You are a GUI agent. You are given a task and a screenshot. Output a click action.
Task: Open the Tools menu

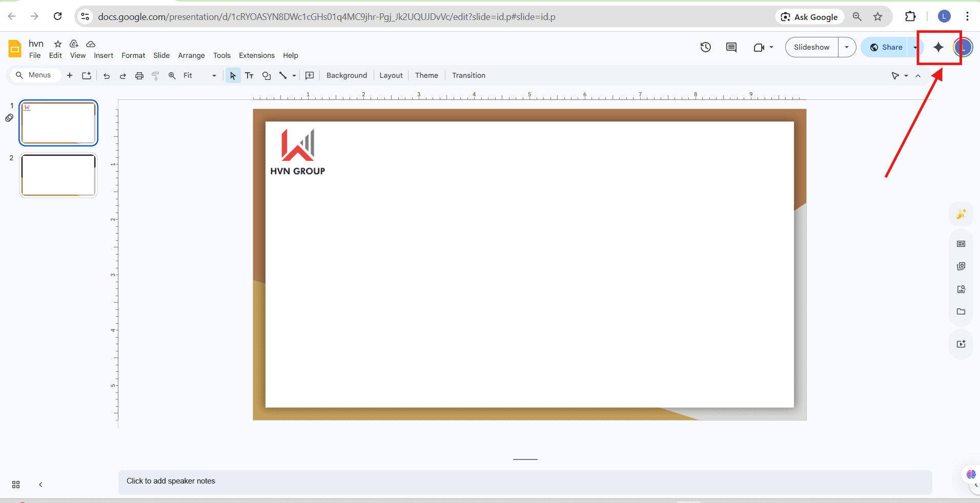tap(222, 55)
